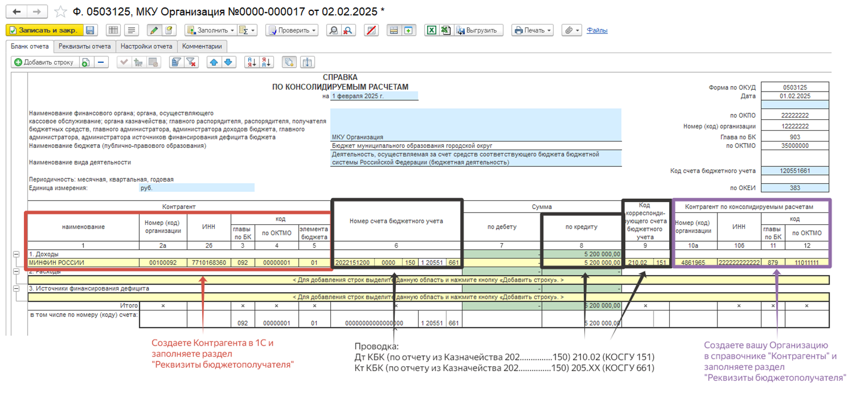The image size is (868, 395).
Task: Click Бюджет муниципального образования городской округ field
Action: [x=476, y=146]
